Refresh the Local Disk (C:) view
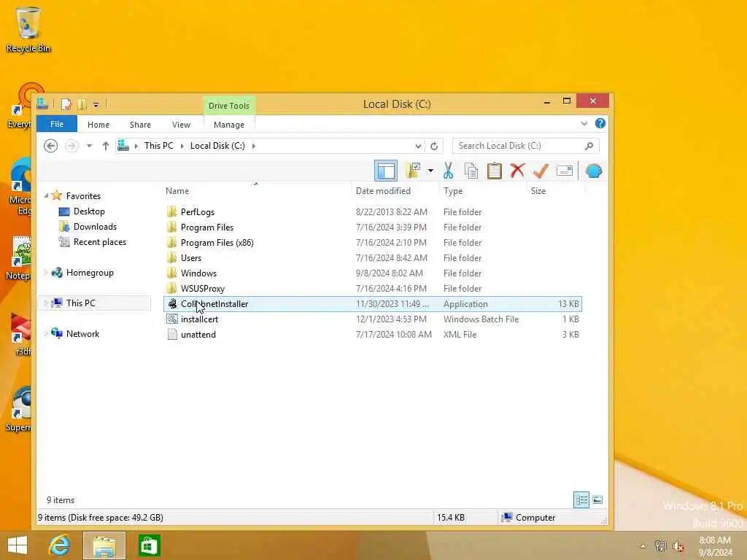Screen dimensions: 747x560 [434, 146]
